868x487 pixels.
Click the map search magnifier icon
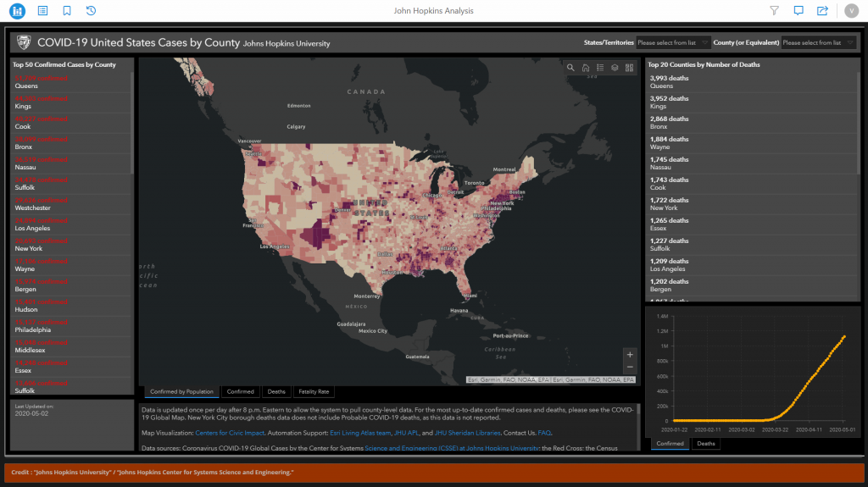(570, 68)
